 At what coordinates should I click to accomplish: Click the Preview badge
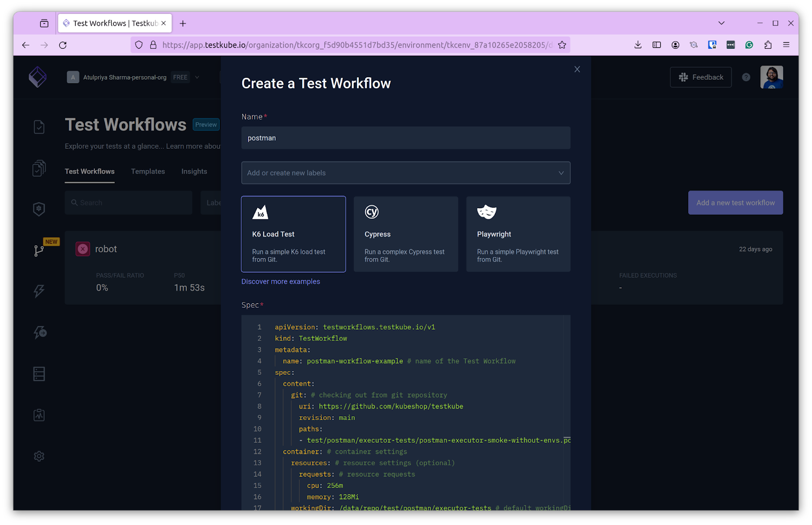pos(206,124)
